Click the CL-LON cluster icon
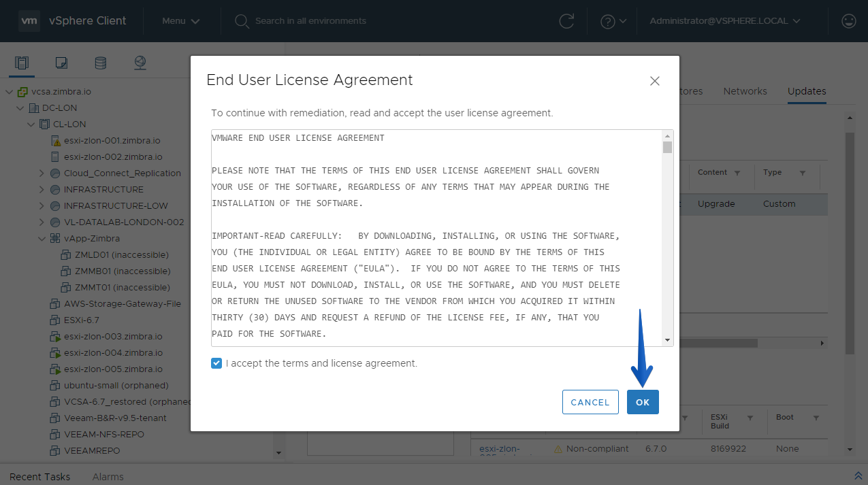 click(x=45, y=124)
